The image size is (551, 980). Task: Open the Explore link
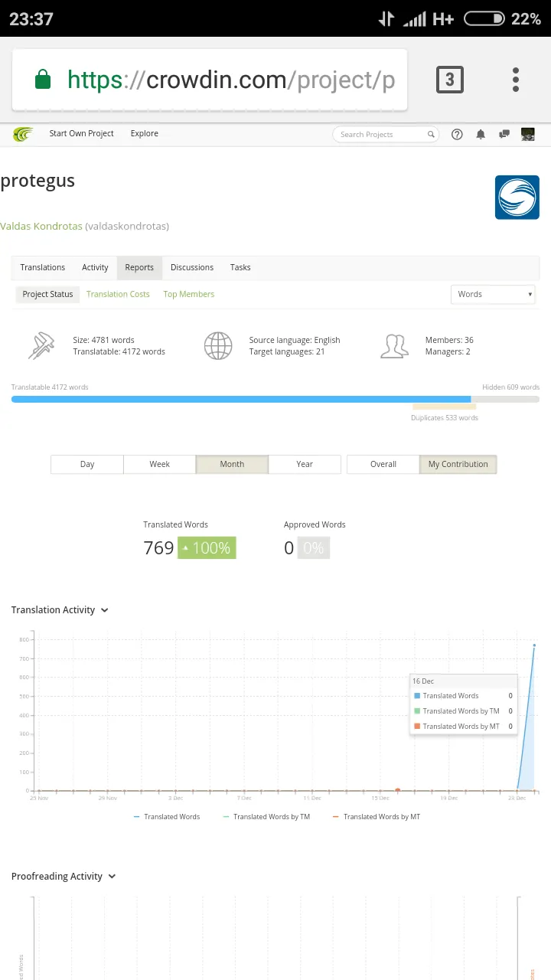coord(145,133)
